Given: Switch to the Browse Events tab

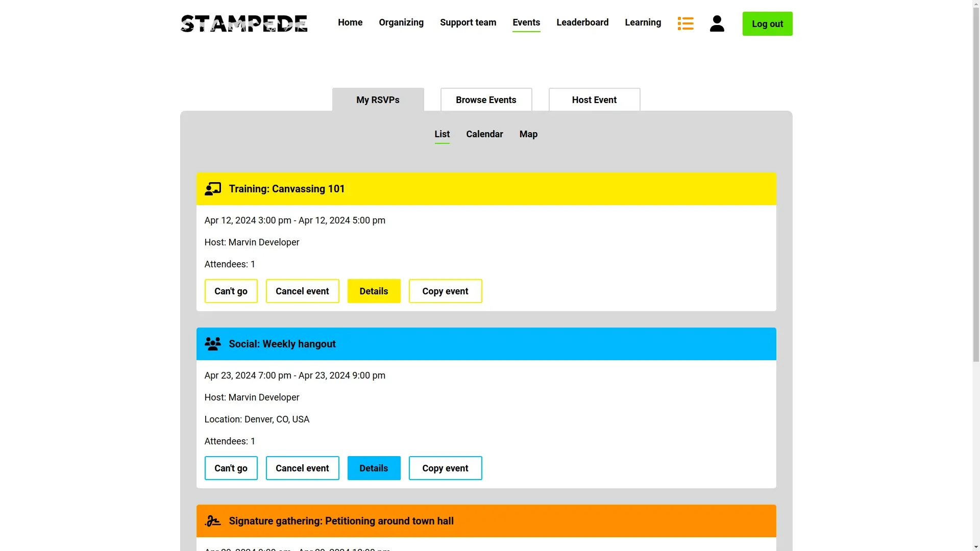Looking at the screenshot, I should pos(486,100).
